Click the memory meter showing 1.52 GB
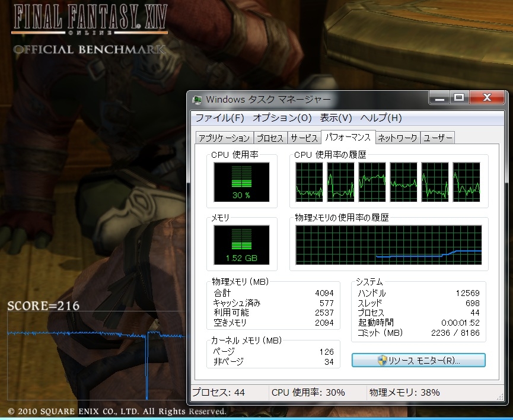Viewport: 513px width, 420px height. click(241, 245)
